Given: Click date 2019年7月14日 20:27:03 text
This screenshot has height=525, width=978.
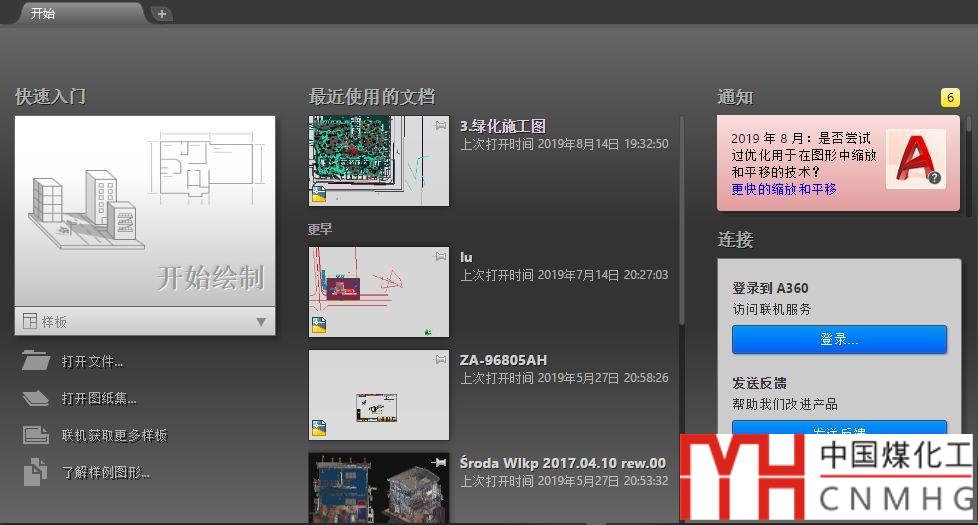Looking at the screenshot, I should coord(603,275).
